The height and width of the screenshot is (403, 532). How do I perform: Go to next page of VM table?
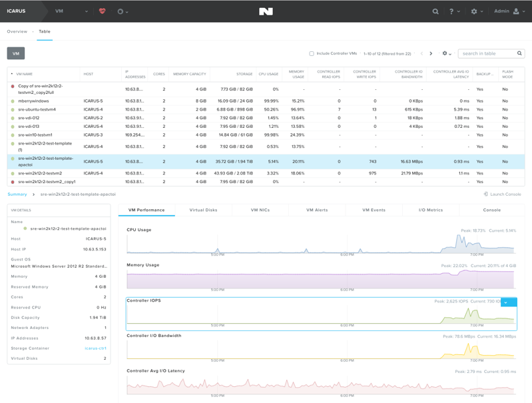coord(431,54)
